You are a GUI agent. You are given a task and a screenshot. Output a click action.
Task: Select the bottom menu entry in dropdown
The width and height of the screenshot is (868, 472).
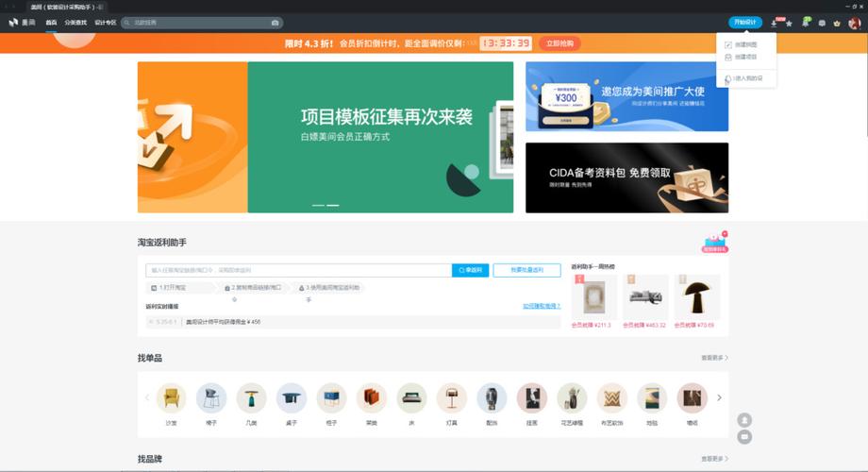click(x=745, y=78)
